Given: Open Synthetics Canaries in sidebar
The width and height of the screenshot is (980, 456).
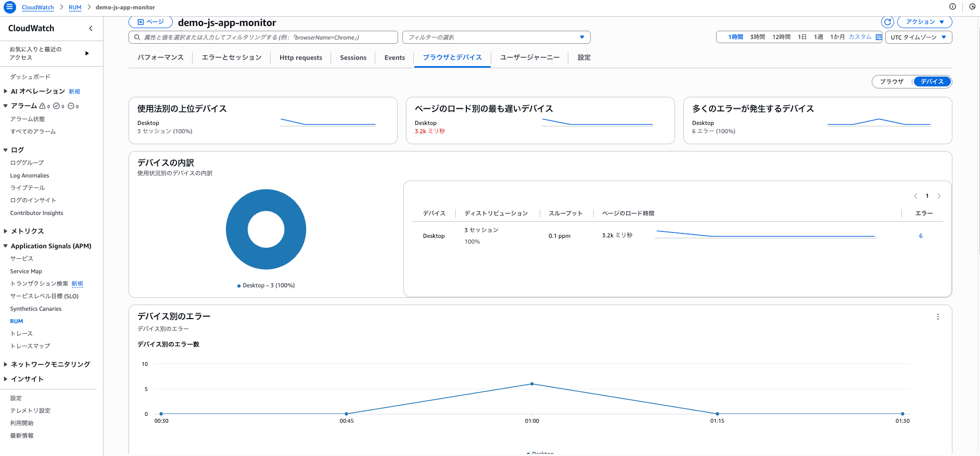Looking at the screenshot, I should (x=36, y=309).
